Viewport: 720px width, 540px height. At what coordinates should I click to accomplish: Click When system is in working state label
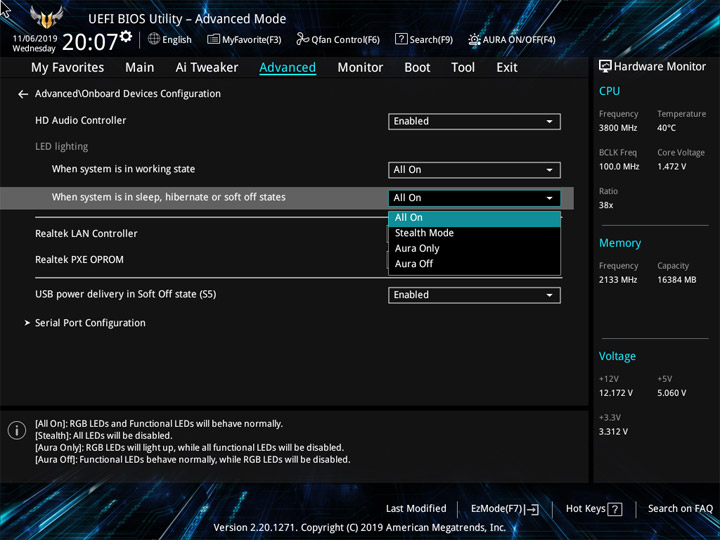click(123, 169)
